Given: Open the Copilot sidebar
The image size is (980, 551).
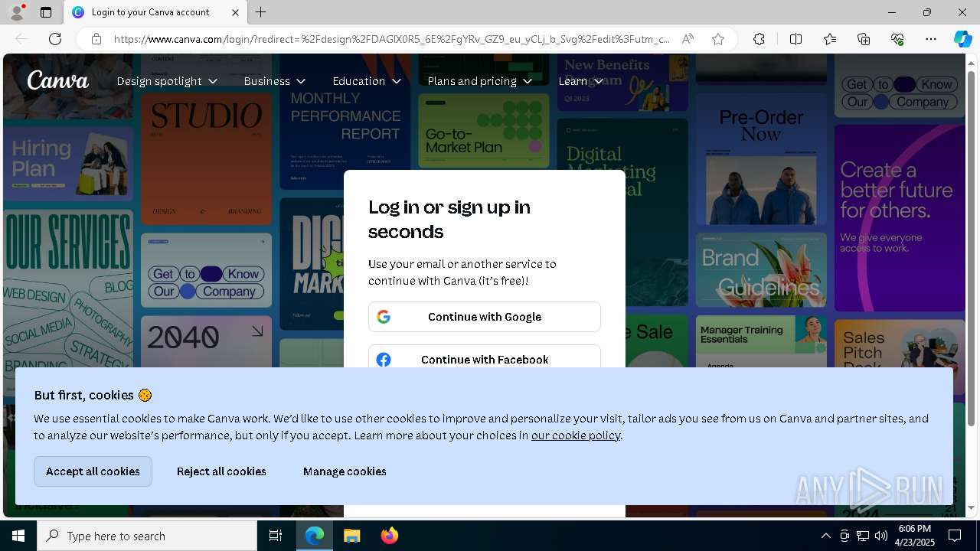Looking at the screenshot, I should 962,39.
